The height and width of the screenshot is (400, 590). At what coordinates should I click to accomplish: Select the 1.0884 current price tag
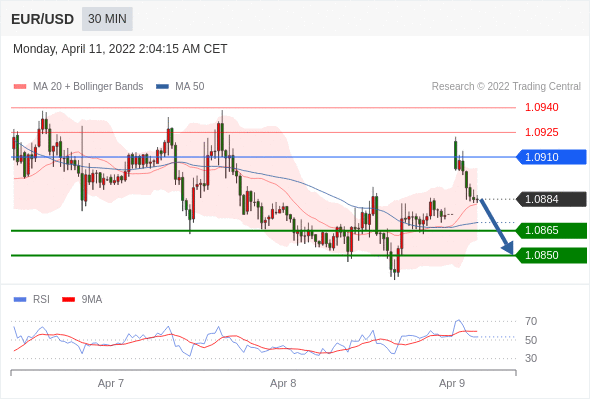551,199
